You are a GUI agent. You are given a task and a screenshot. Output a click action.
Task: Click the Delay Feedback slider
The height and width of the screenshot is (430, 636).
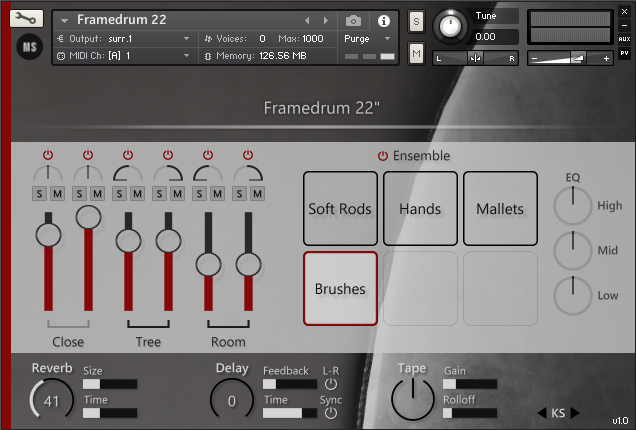pyautogui.click(x=290, y=384)
